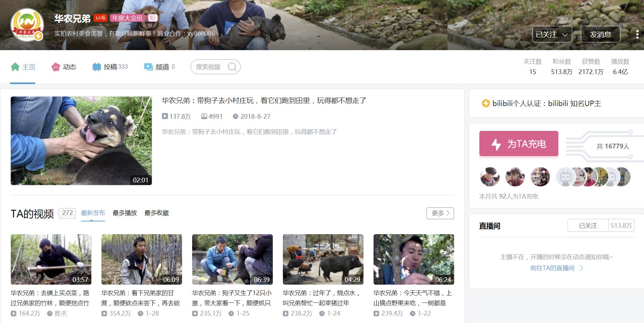Select the 投稿 submissions icon
Viewport: 644px width, 323px height.
[x=97, y=66]
